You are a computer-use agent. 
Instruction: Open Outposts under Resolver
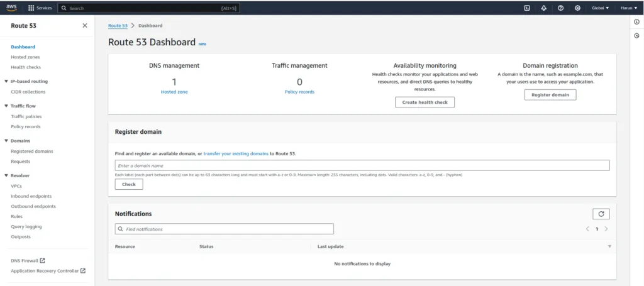pyautogui.click(x=21, y=237)
